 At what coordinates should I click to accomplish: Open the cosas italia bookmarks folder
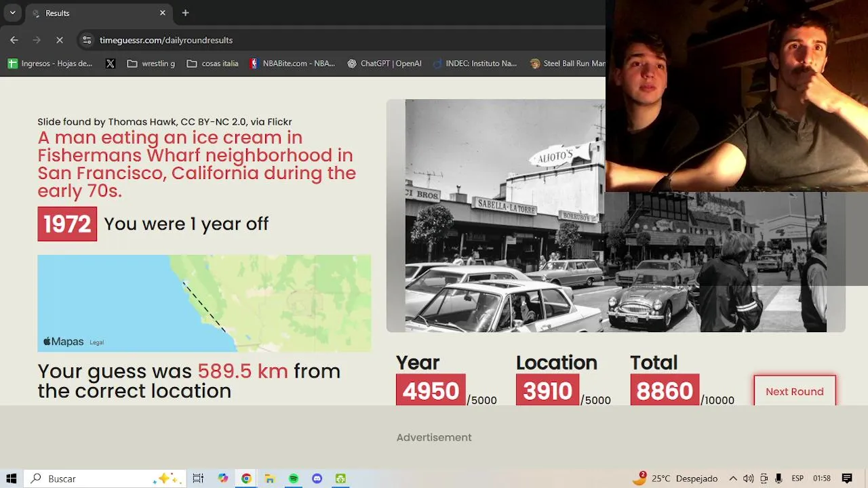click(213, 64)
